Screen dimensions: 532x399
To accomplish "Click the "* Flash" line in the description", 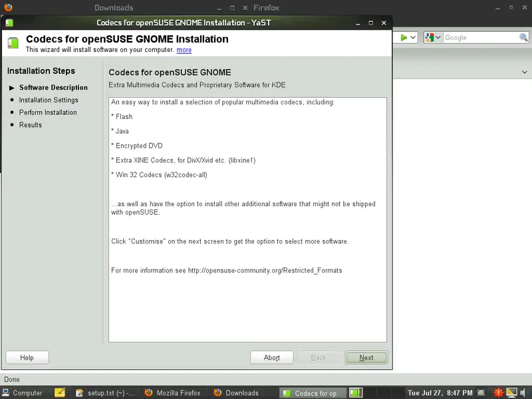I will (x=122, y=117).
